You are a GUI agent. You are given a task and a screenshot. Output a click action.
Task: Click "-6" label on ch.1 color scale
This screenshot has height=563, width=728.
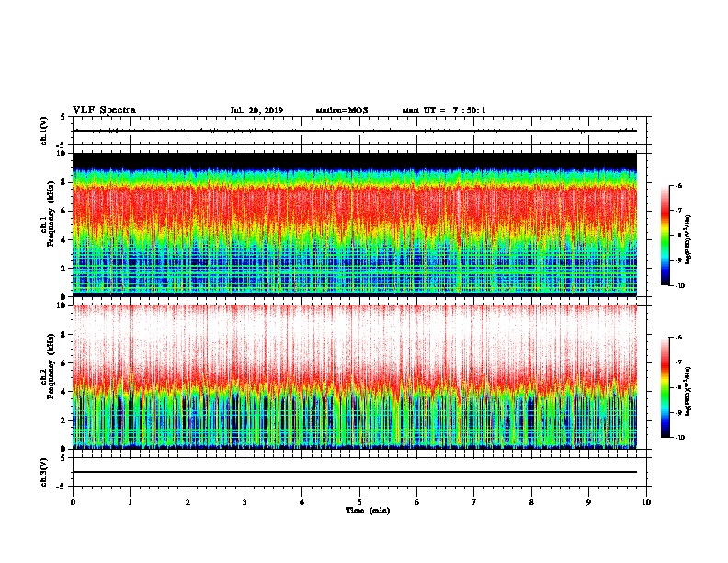(678, 185)
